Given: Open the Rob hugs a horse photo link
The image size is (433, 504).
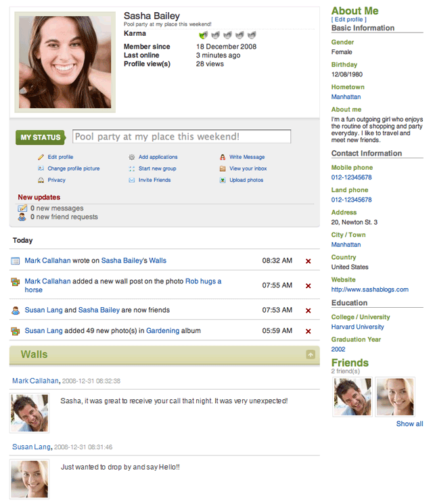Looking at the screenshot, I should 203,281.
